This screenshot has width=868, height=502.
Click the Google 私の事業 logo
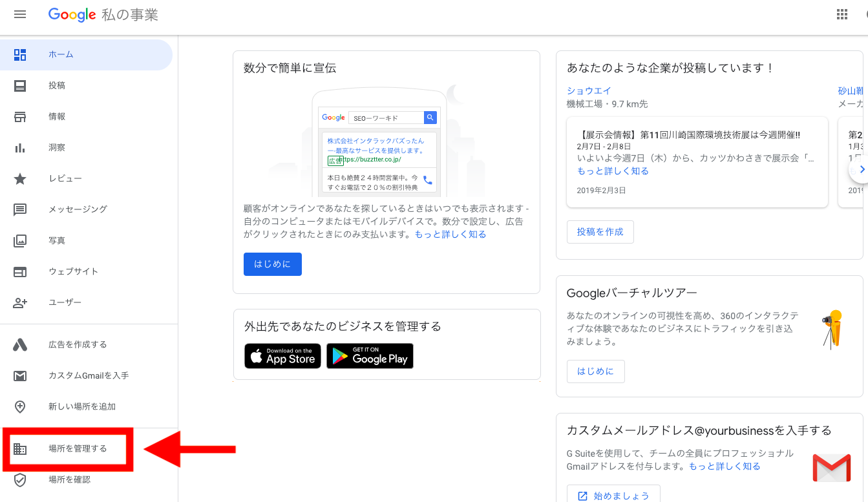click(103, 14)
